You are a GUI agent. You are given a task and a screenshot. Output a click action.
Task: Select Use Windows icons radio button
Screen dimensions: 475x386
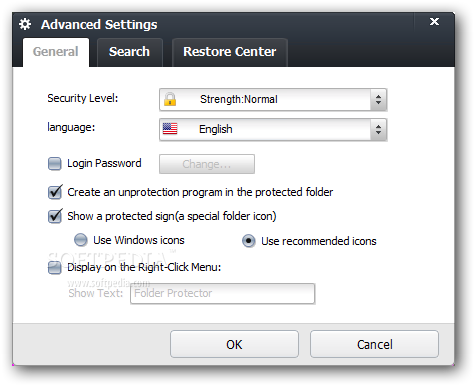coord(81,240)
